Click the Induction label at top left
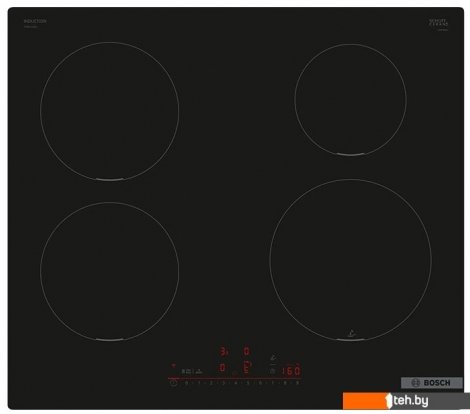This screenshot has width=470, height=414. click(x=35, y=21)
